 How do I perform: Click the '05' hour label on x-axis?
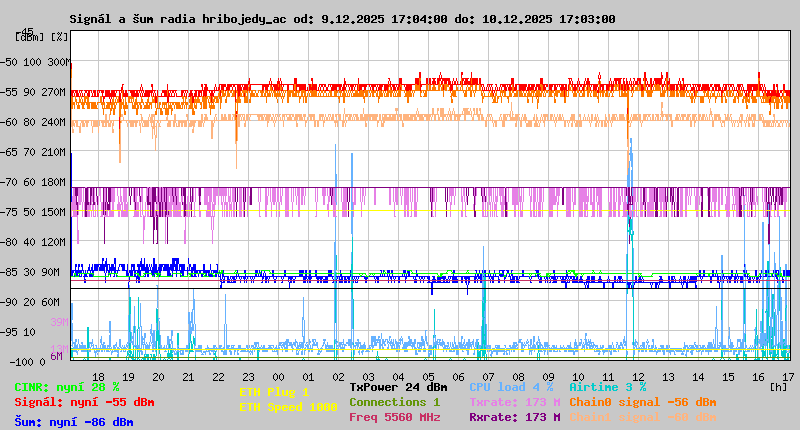(429, 377)
